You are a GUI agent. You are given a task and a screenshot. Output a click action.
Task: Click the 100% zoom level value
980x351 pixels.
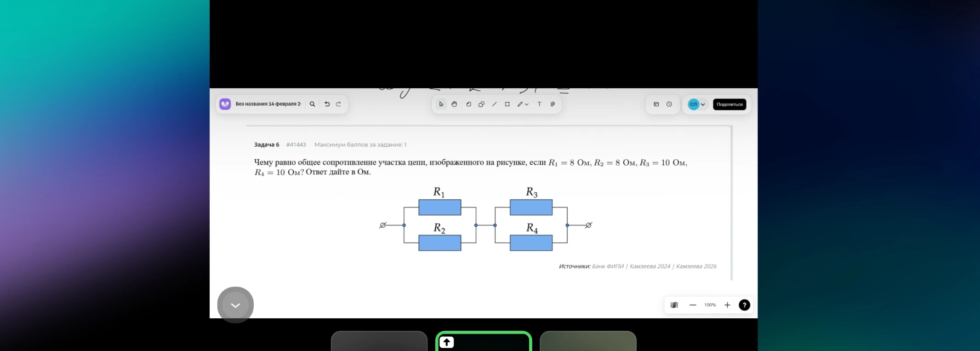point(710,305)
